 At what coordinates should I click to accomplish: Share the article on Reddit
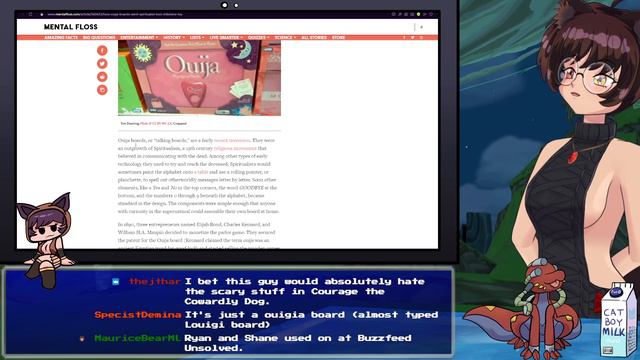pyautogui.click(x=102, y=76)
